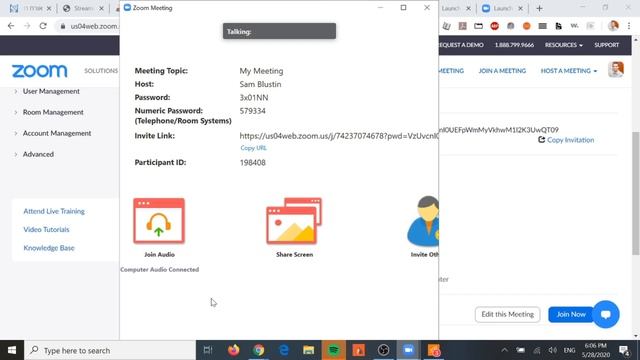Click the Join Audio headphone icon
Viewport: 640px width, 360px height.
(159, 221)
